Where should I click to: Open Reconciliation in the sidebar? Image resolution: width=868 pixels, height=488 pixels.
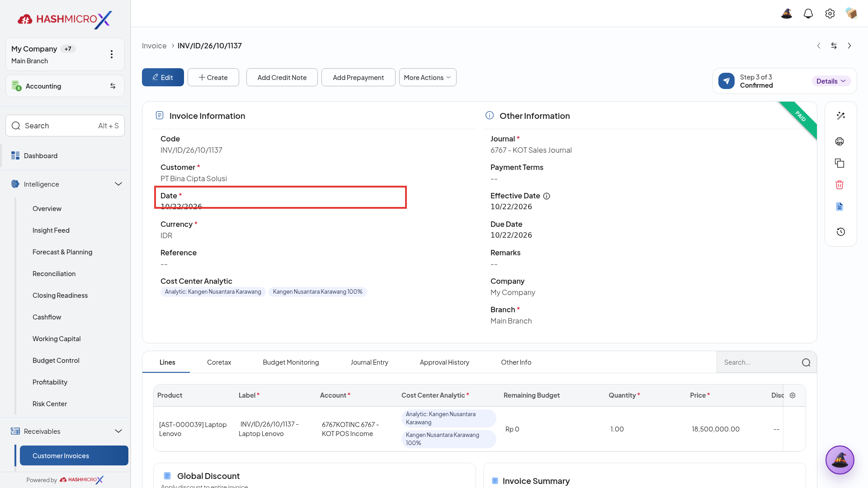click(x=54, y=274)
